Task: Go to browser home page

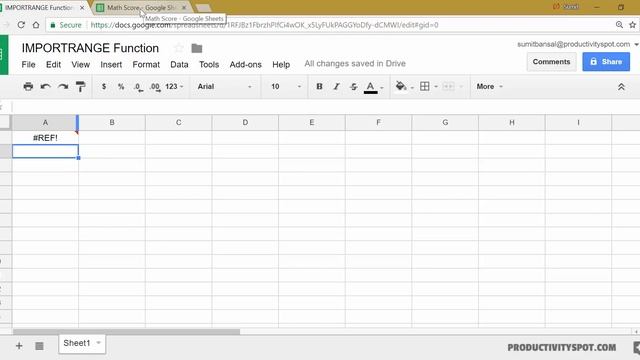Action: point(36,25)
